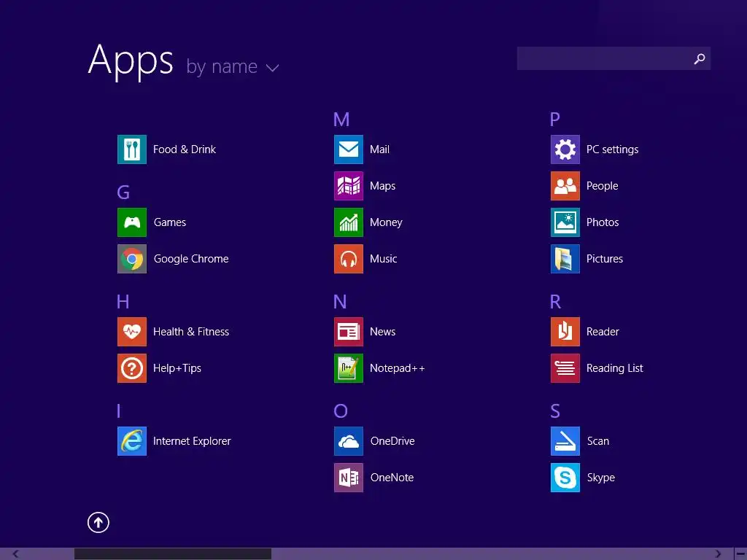
Task: Click the search magnifier icon
Action: [700, 58]
